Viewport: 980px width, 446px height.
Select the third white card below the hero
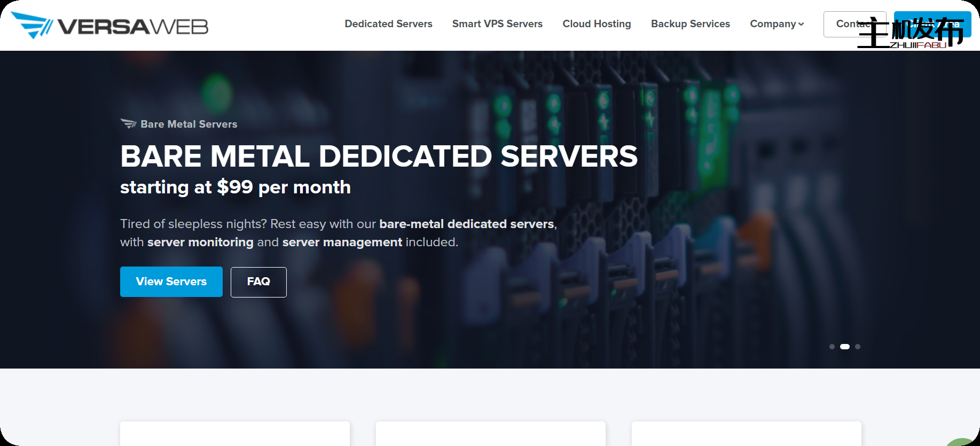pos(746,433)
